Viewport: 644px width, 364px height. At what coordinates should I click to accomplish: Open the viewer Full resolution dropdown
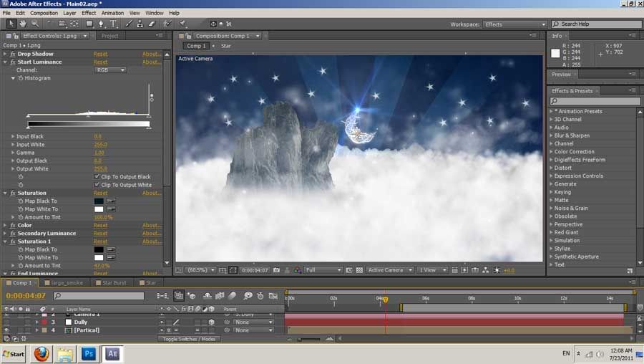pyautogui.click(x=323, y=270)
